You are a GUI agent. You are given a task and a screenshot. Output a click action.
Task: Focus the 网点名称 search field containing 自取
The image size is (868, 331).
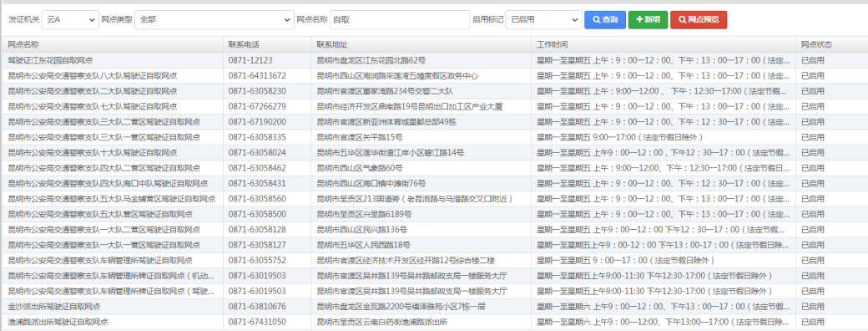pyautogui.click(x=400, y=19)
